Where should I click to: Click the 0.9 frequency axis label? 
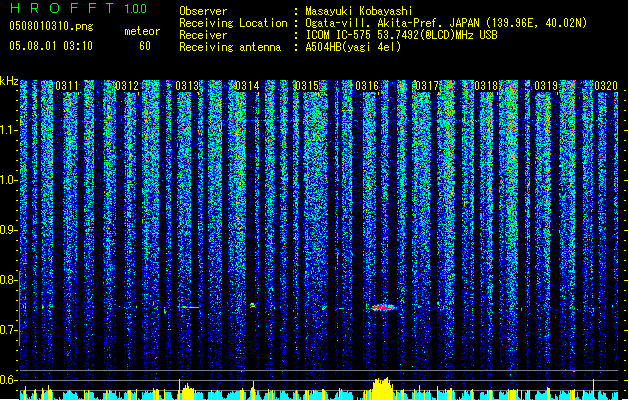pyautogui.click(x=8, y=230)
